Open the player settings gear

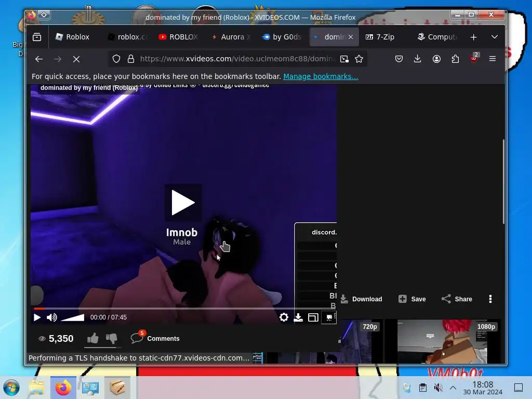click(x=284, y=317)
